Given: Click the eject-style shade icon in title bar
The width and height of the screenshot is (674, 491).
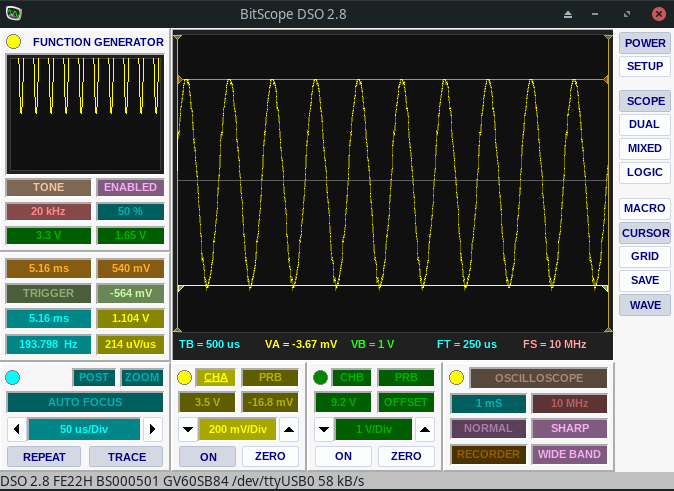Looking at the screenshot, I should coord(568,14).
